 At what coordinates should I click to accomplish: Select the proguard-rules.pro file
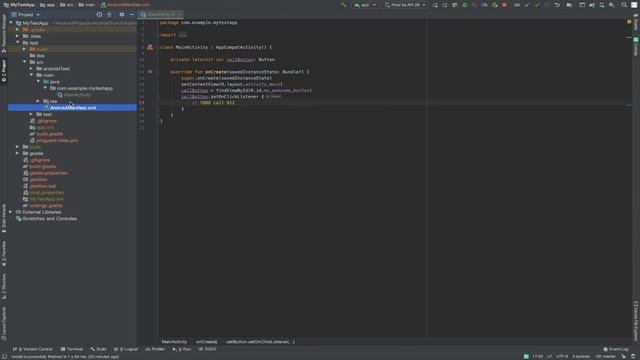[x=54, y=140]
